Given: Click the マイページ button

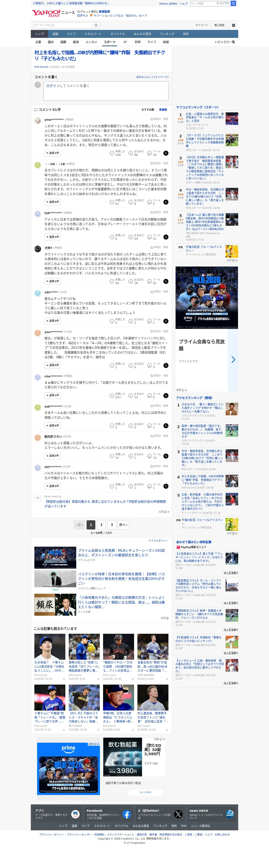Looking at the screenshot, I should pyautogui.click(x=202, y=25).
